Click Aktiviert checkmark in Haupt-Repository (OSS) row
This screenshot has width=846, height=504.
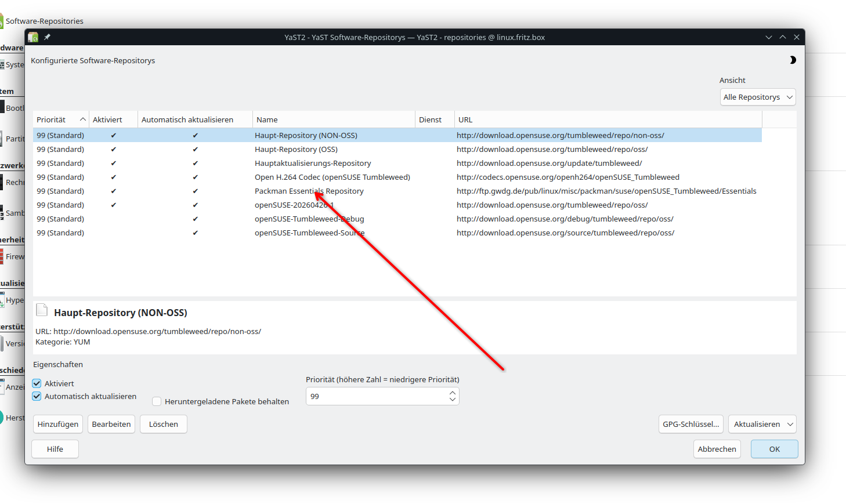(x=114, y=149)
